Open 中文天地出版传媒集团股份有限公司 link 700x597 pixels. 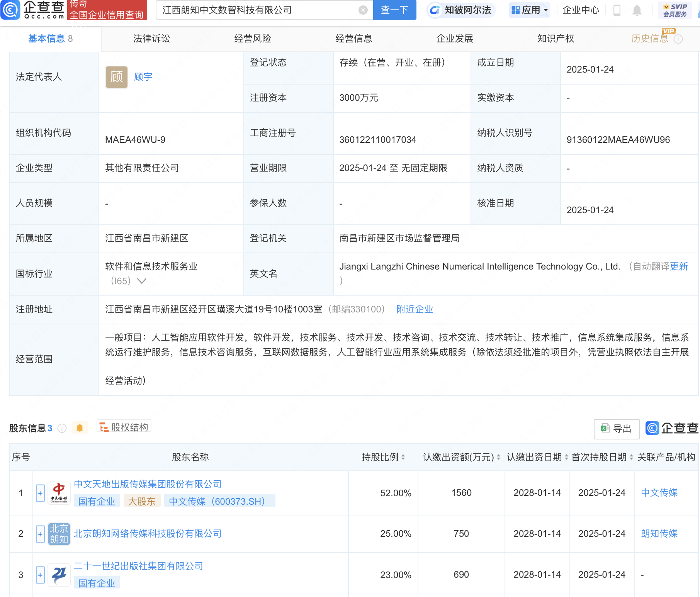148,484
